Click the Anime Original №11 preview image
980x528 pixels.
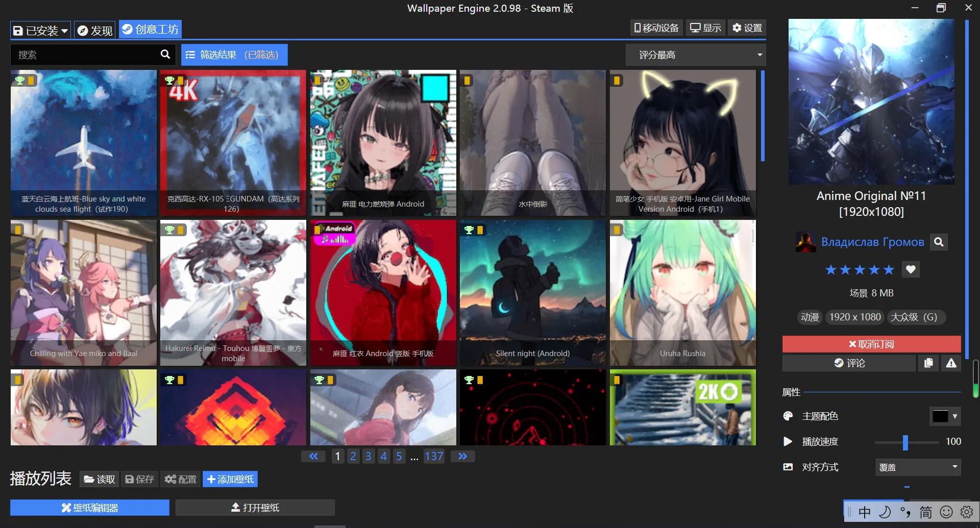(x=871, y=102)
